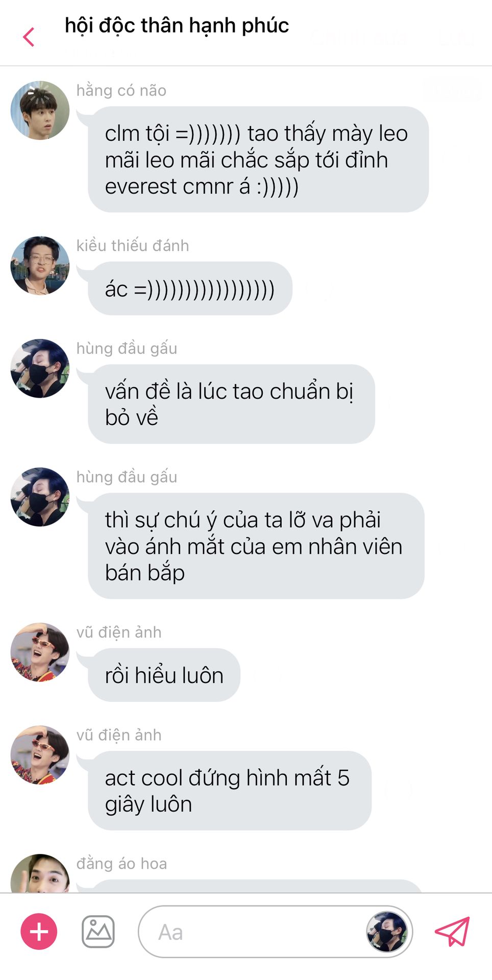Tap hùng đầu gấu's avatar beside "vấn đề là" message
Screen dimensions: 492x980
40,369
